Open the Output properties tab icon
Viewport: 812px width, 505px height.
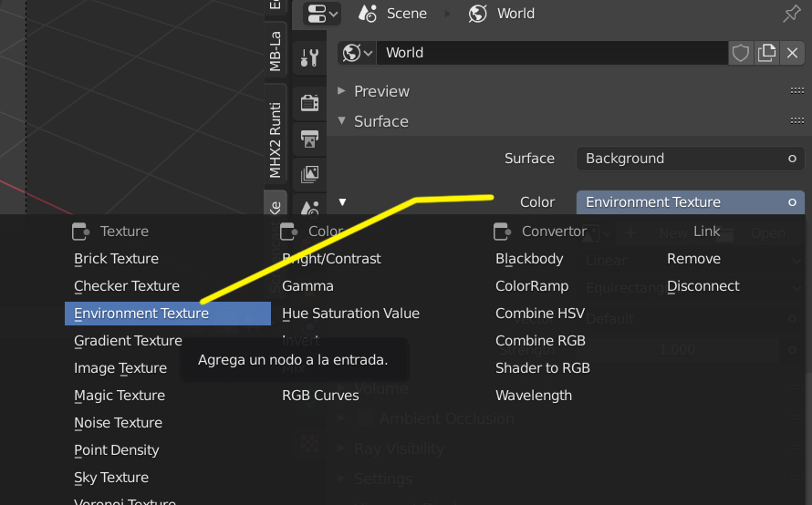point(310,139)
